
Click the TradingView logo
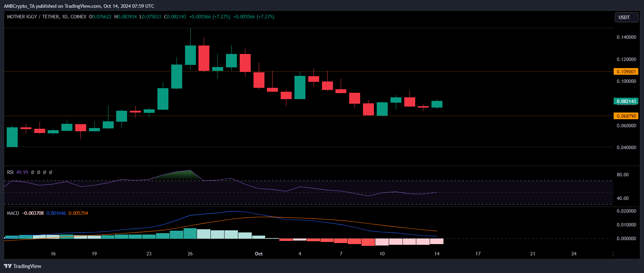pos(23,266)
